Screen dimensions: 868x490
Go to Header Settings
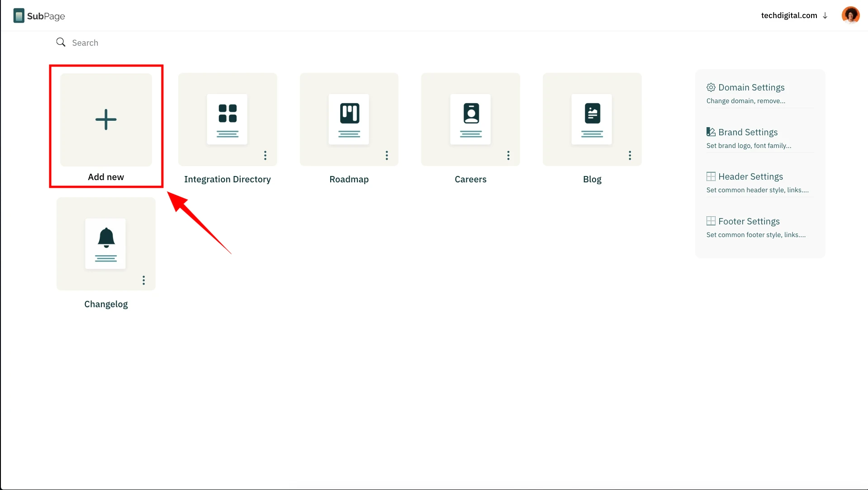750,176
